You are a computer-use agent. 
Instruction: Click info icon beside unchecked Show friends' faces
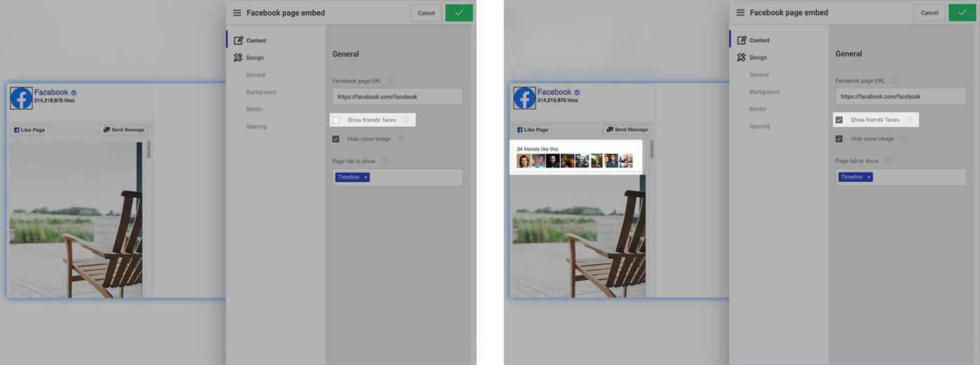405,120
